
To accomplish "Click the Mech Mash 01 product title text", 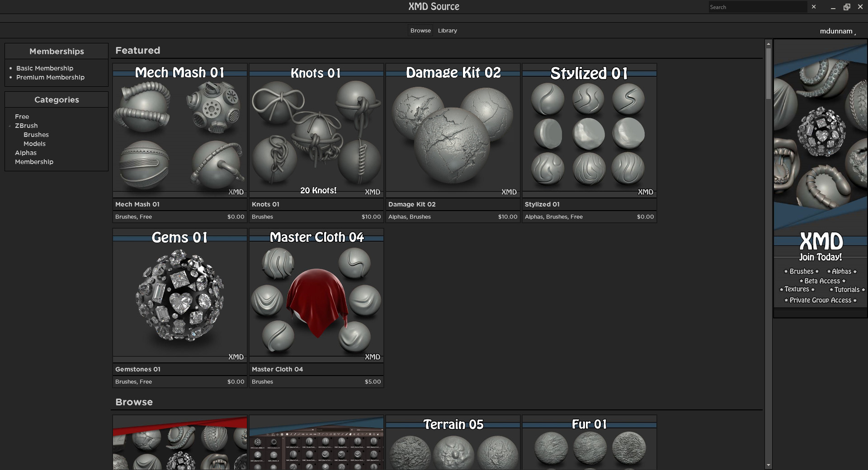I will 137,204.
